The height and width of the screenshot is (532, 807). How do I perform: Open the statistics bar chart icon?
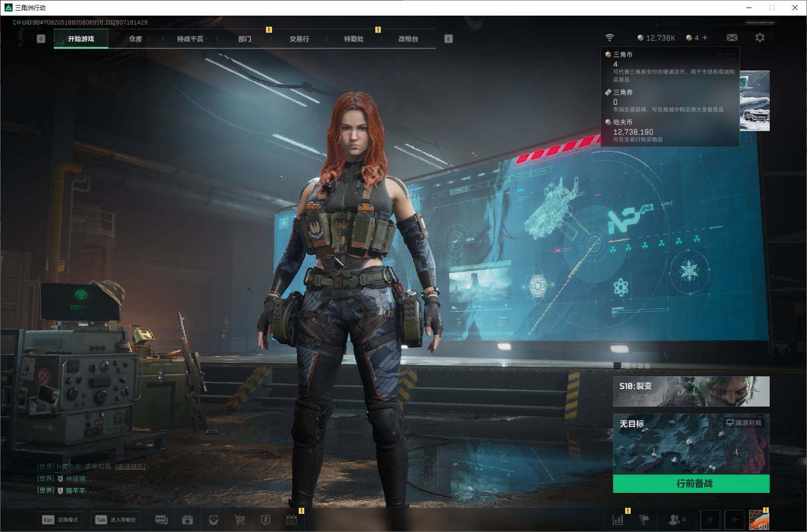click(618, 519)
